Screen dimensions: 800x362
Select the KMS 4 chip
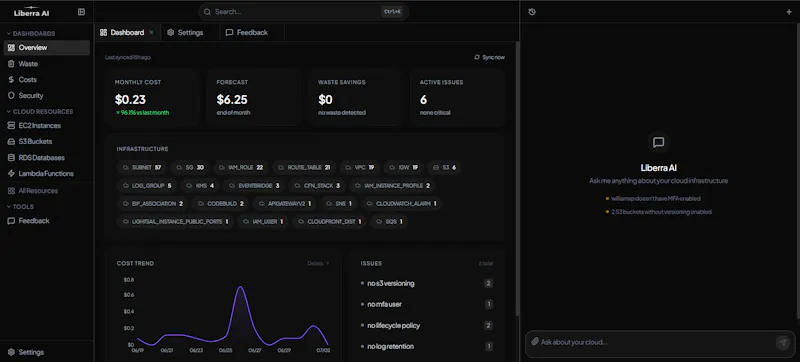(200, 186)
